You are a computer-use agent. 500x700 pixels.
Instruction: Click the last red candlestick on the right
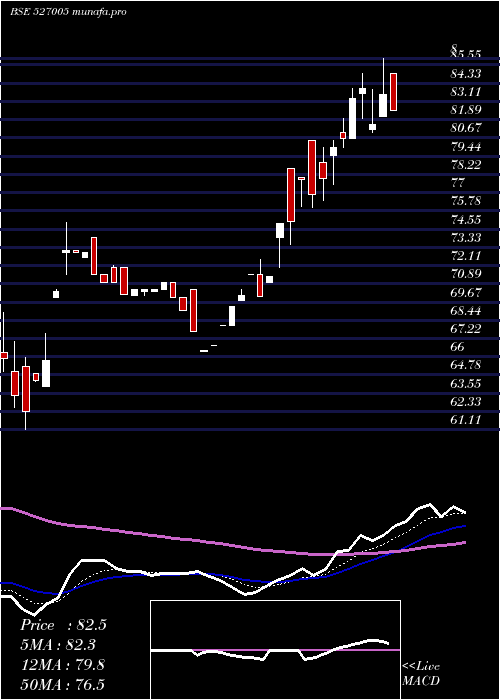[393, 92]
